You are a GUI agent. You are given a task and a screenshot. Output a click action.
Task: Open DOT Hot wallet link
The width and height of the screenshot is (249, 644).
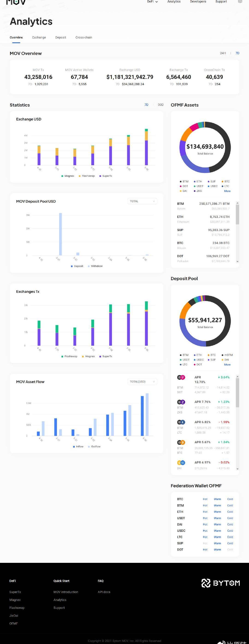pos(205,549)
